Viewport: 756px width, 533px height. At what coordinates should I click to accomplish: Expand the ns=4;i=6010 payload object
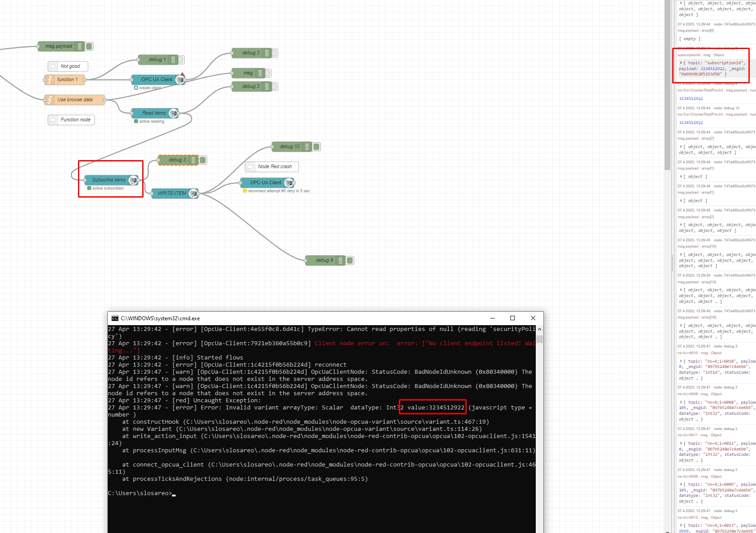coord(681,361)
